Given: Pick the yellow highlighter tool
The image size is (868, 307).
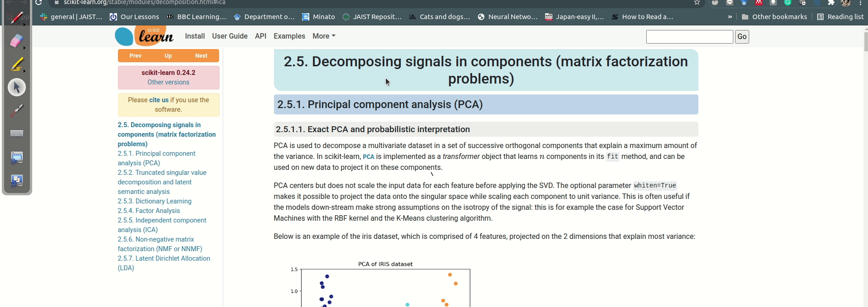Looking at the screenshot, I should (x=17, y=64).
